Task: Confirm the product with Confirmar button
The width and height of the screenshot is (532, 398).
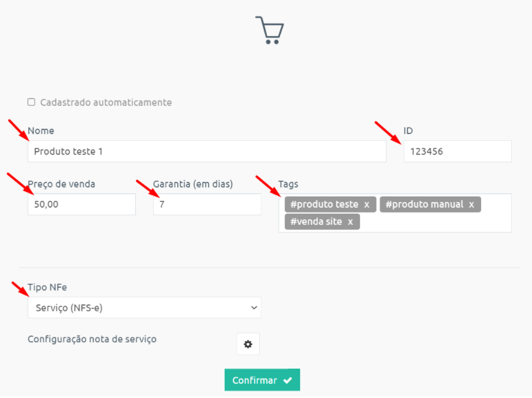Action: click(262, 380)
